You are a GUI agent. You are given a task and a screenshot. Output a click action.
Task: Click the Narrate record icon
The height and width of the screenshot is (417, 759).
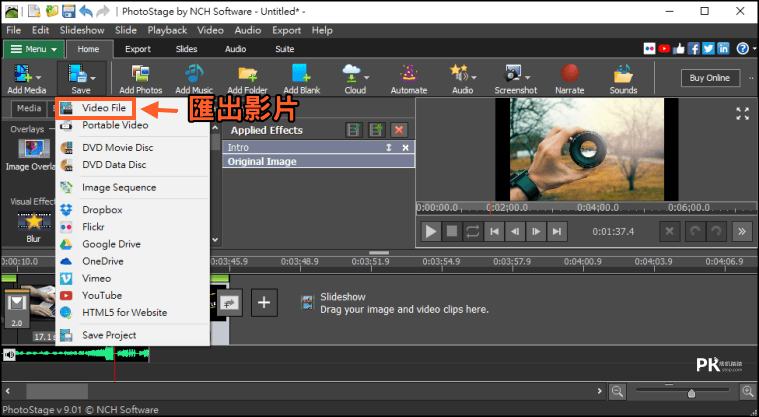570,74
